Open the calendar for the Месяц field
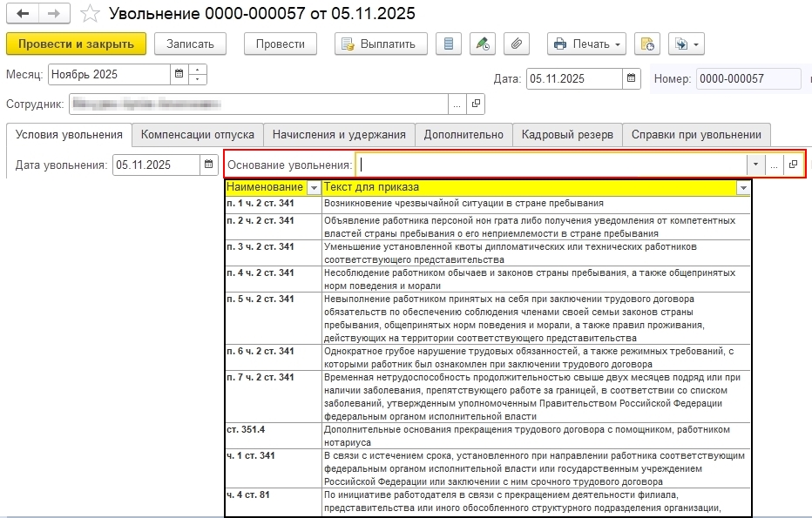The height and width of the screenshot is (518, 812). coord(179,74)
